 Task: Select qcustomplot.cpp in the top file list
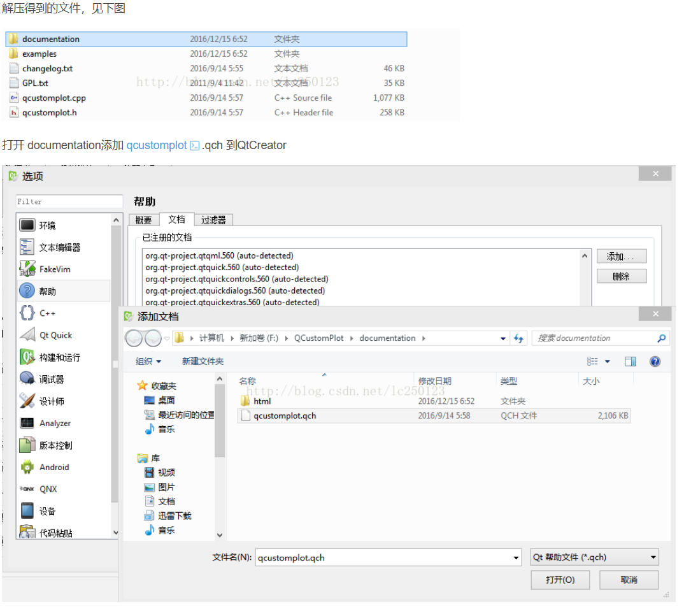(207, 97)
